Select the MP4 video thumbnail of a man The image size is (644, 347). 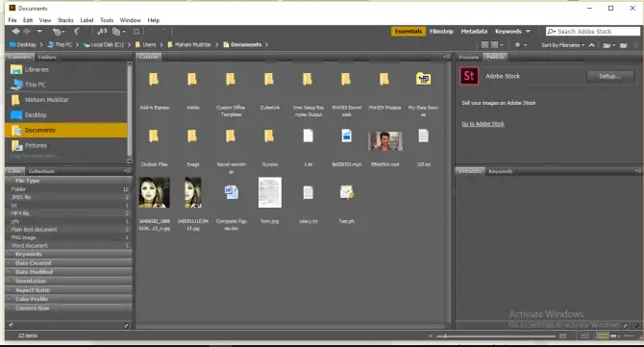(384, 141)
